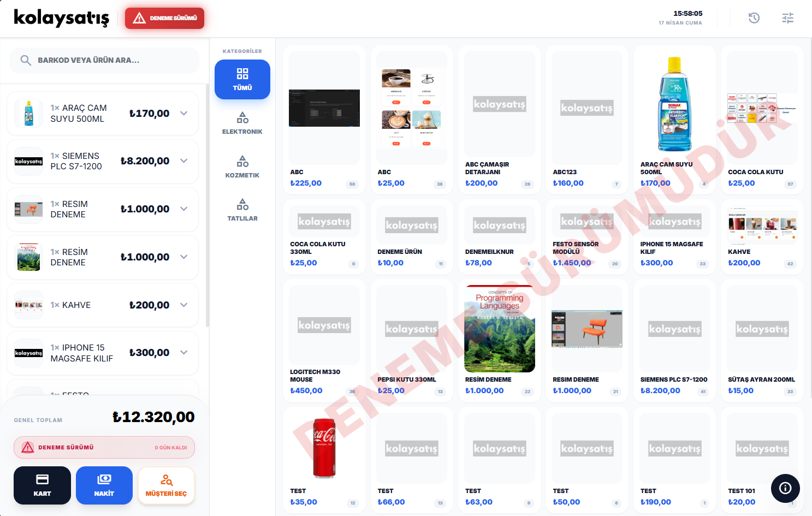Select the TÜMÜ category
The image size is (812, 516).
point(242,79)
